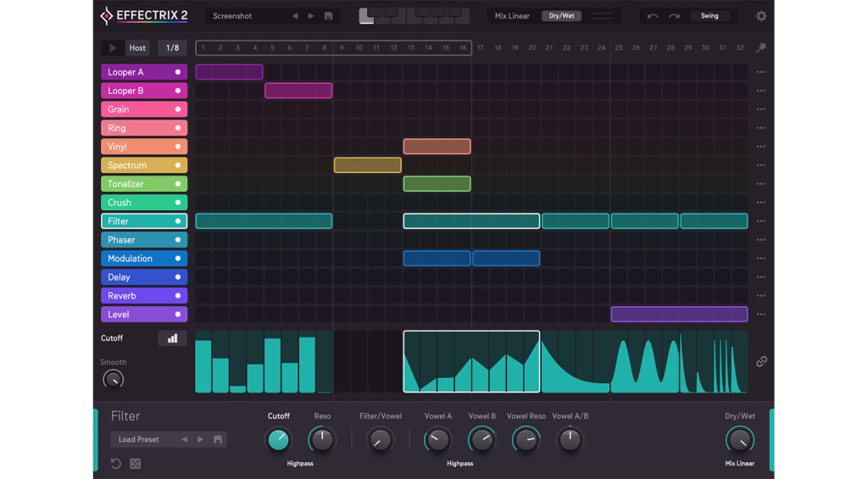This screenshot has height=479, width=868.
Task: Open the Host sync dropdown
Action: [137, 47]
